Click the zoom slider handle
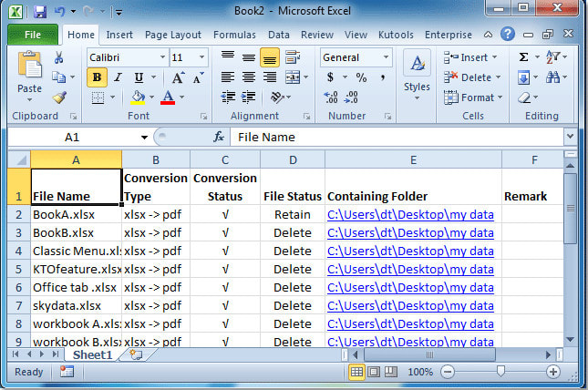Image resolution: width=588 pixels, height=390 pixels. 500,372
